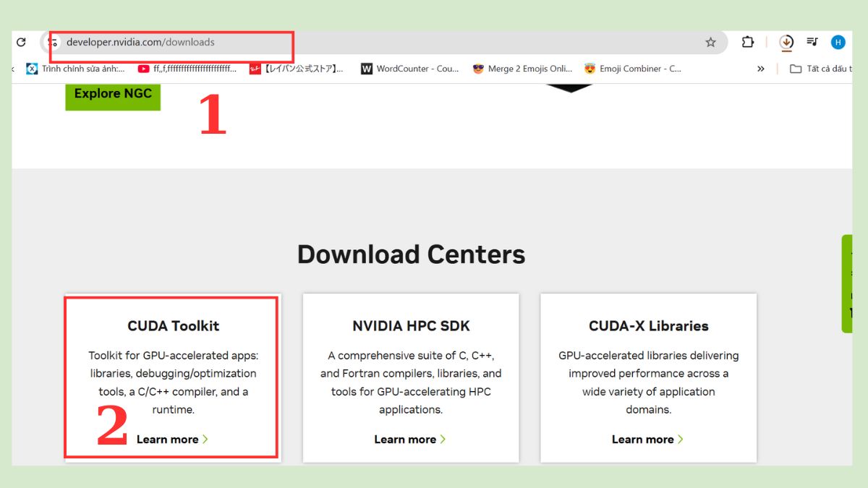Open the Merge 2 Emojis Online bookmark

click(x=522, y=69)
